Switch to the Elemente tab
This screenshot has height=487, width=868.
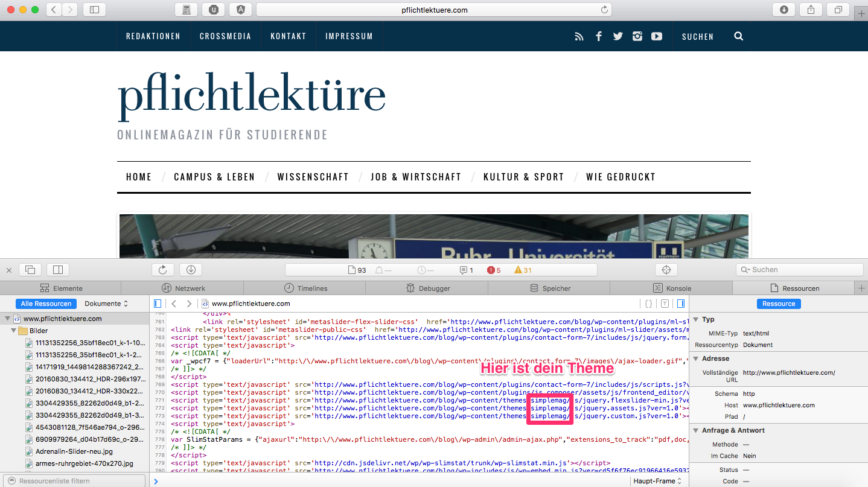[61, 288]
